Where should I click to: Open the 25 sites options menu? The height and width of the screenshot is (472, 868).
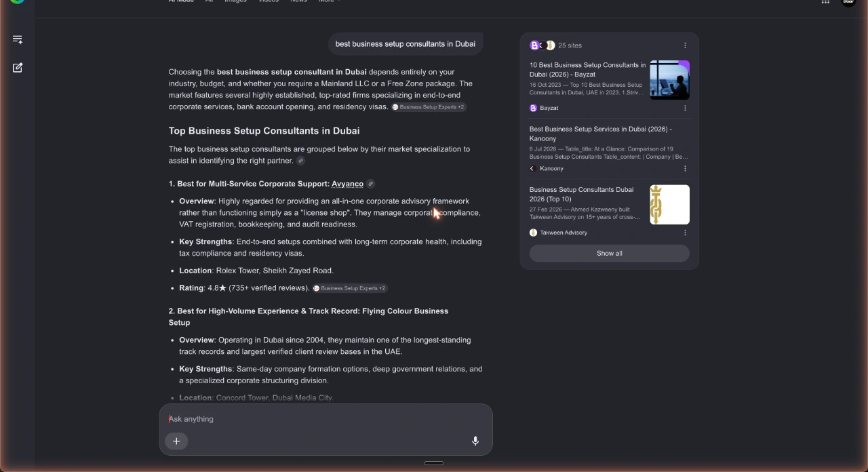685,45
